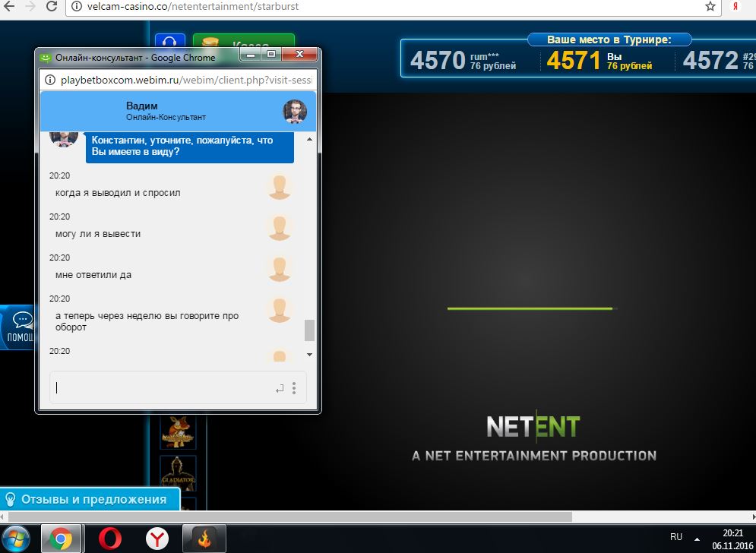Click message 'а теперь через неделю вы говорите про оборот'
This screenshot has height=553, width=756.
(147, 321)
